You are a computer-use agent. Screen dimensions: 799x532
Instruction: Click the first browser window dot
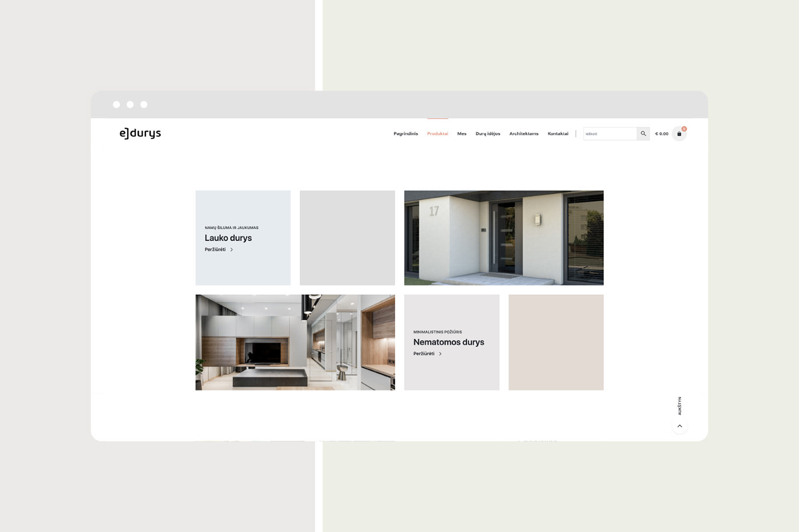tap(116, 104)
